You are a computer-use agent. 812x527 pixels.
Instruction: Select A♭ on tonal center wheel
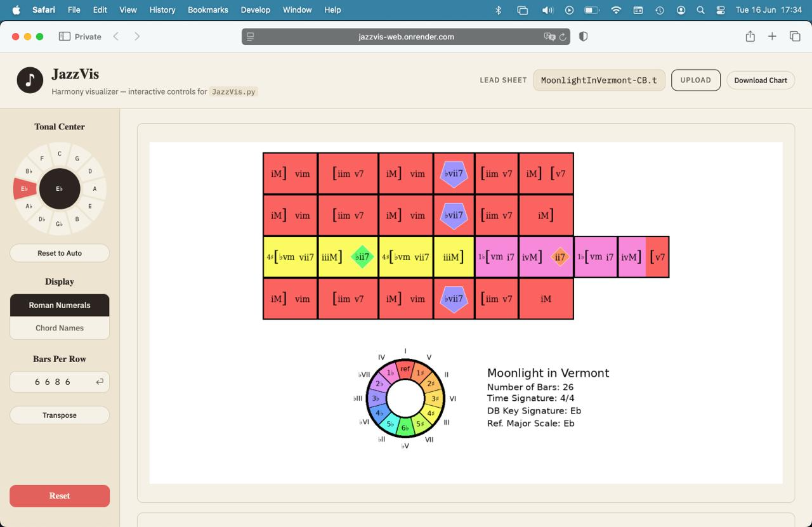pos(29,206)
